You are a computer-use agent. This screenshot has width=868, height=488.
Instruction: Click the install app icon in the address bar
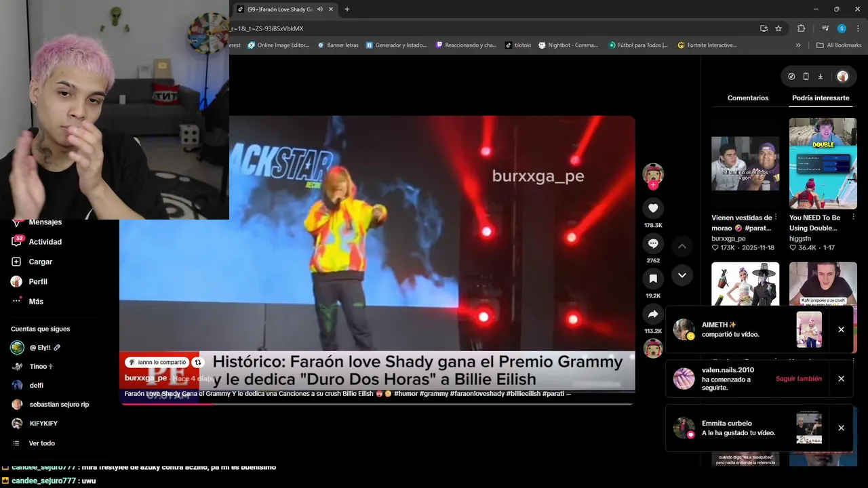tap(764, 28)
